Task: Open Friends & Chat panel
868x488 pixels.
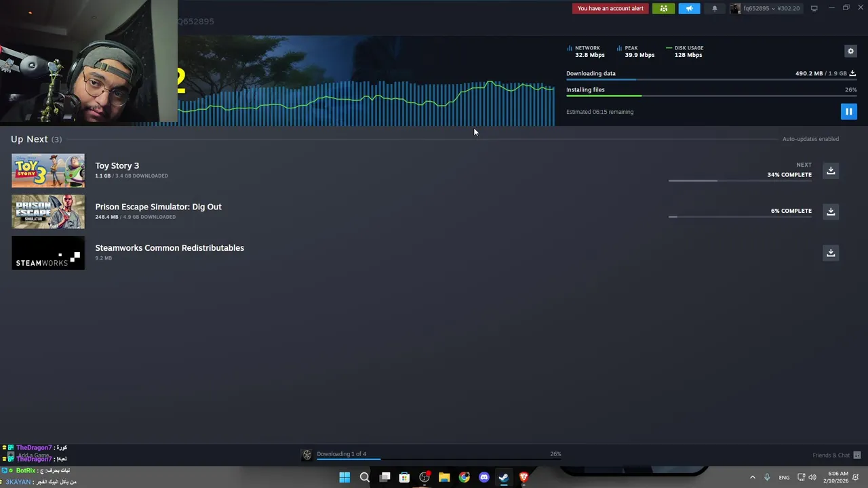Action: pyautogui.click(x=836, y=455)
